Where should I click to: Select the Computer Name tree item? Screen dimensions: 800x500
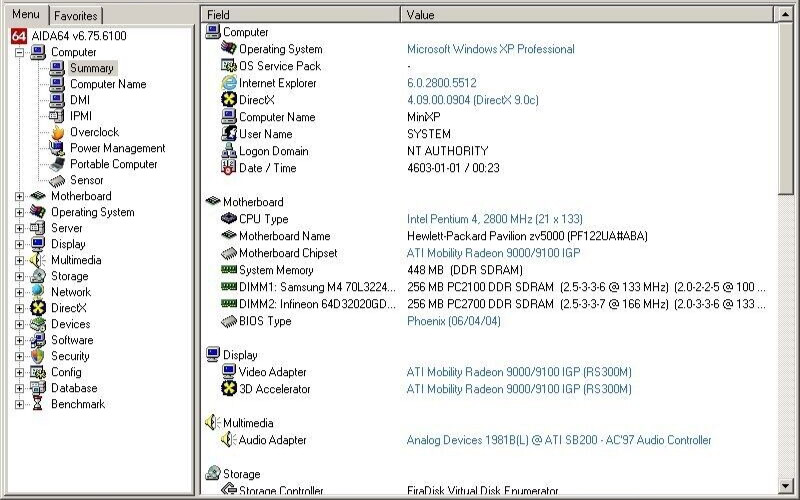pos(108,84)
